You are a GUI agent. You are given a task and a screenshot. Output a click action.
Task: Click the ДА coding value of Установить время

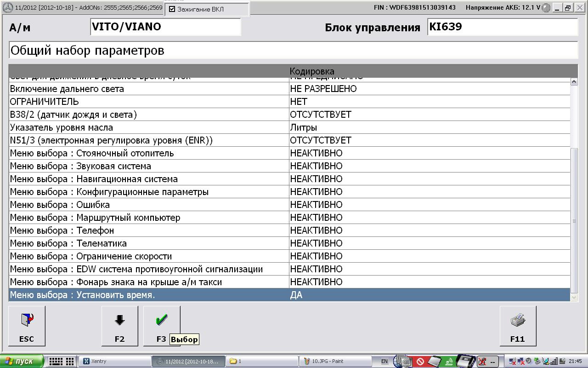[296, 295]
